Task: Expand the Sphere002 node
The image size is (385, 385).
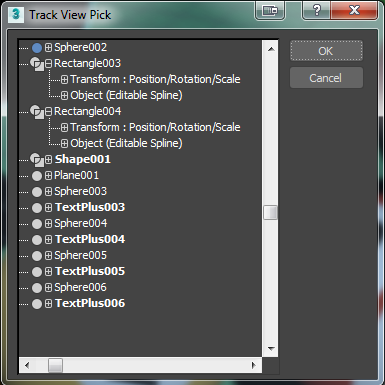Action: [x=48, y=48]
